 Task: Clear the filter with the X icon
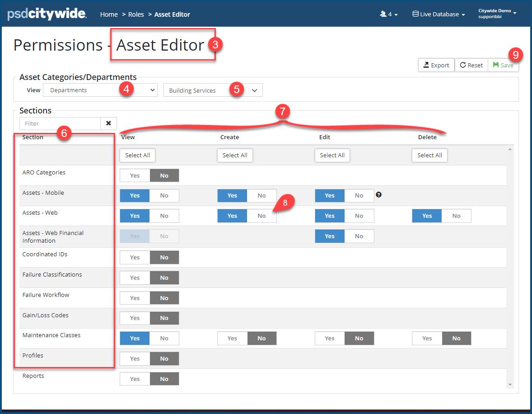click(x=108, y=123)
